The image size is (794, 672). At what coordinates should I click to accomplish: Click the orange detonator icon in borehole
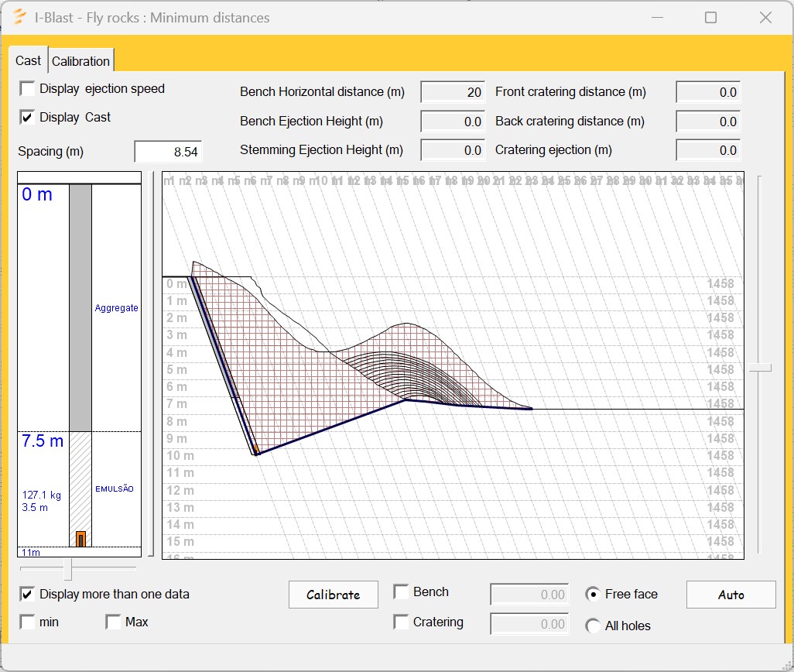point(80,539)
